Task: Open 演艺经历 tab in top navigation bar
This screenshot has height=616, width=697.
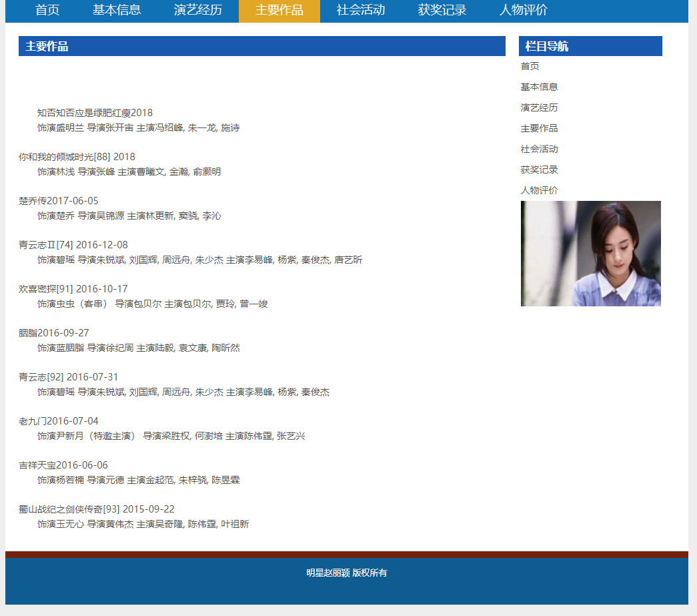Action: (x=198, y=10)
